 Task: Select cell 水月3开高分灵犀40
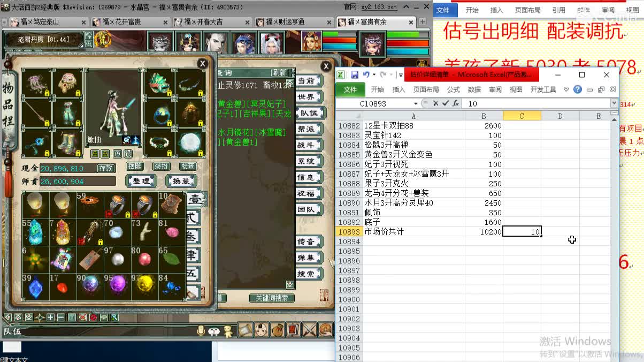[x=413, y=203]
